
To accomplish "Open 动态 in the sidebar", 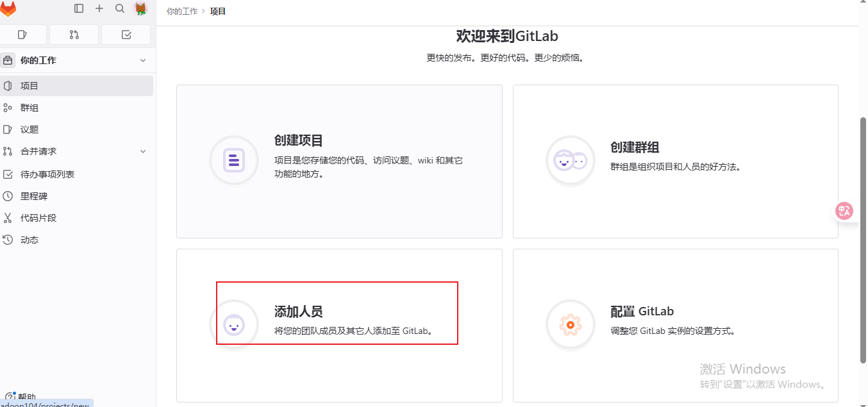I will tap(76, 240).
